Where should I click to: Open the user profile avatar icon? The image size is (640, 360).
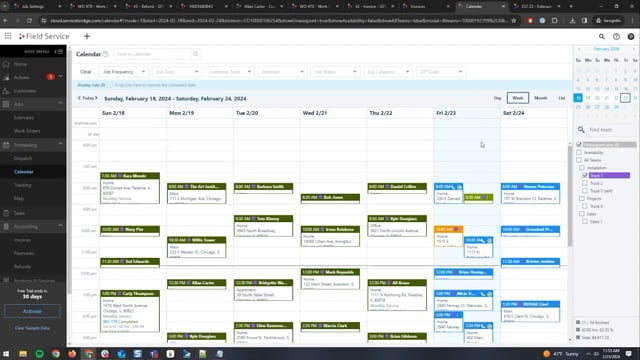[631, 36]
